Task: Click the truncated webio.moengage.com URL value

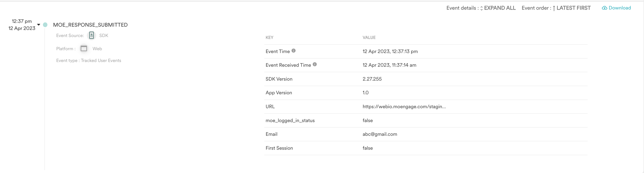Action: (404, 107)
